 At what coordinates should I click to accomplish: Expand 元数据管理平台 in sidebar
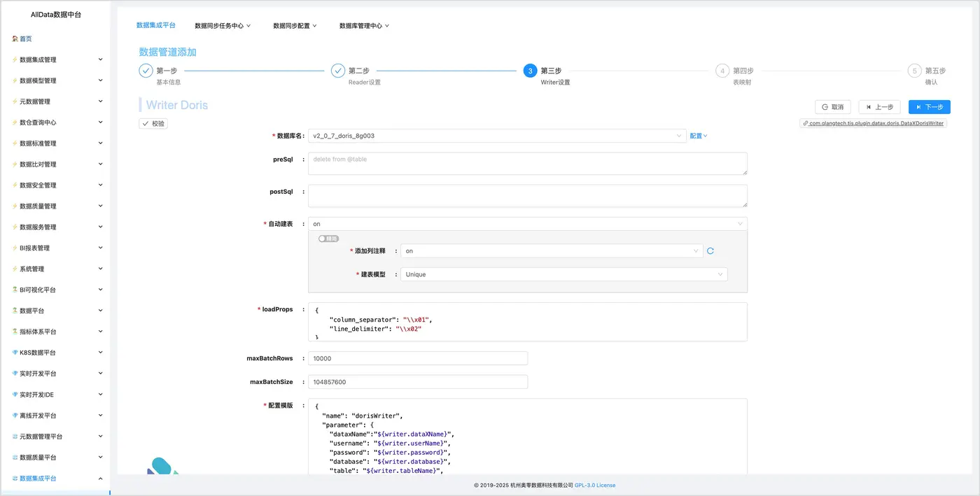tap(56, 437)
